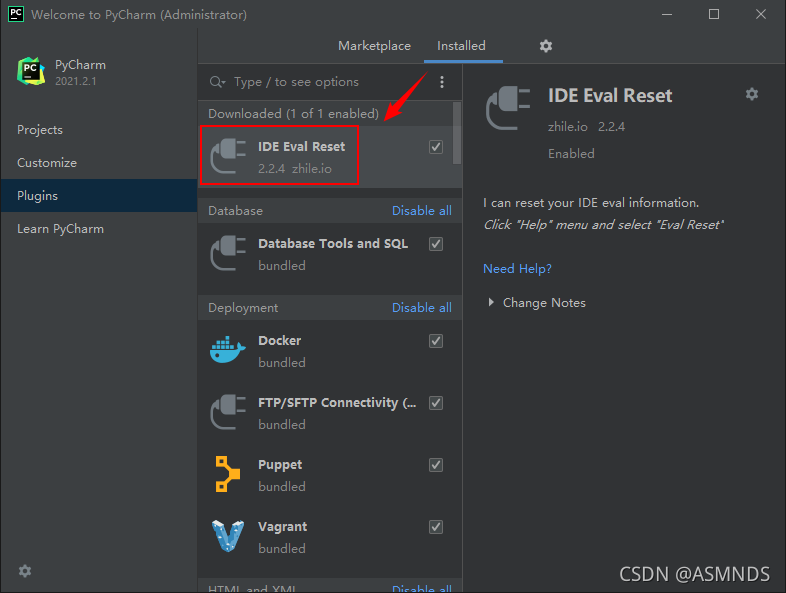Click the Enabled status text
This screenshot has width=786, height=593.
tap(571, 154)
